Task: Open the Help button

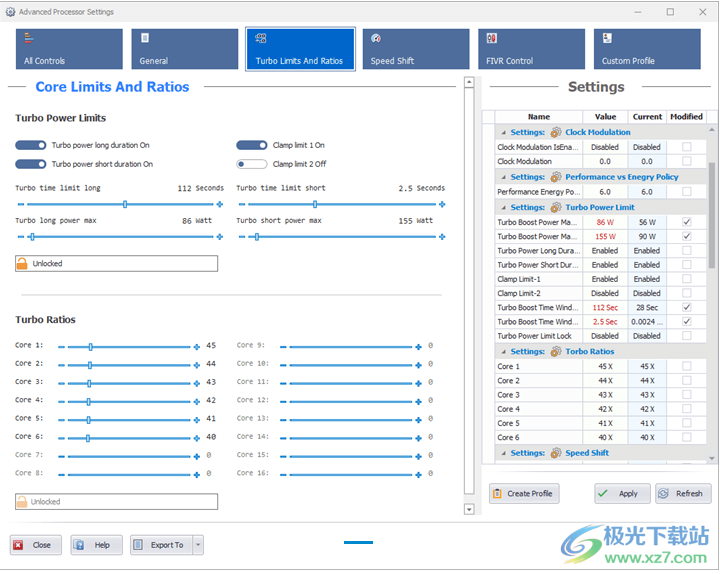Action: pyautogui.click(x=96, y=545)
